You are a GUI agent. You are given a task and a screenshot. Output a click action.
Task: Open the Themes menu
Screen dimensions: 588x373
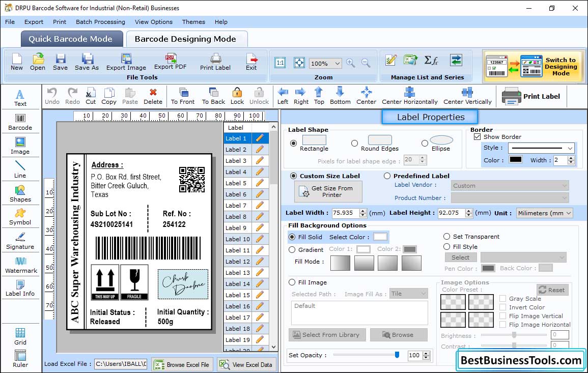(193, 22)
